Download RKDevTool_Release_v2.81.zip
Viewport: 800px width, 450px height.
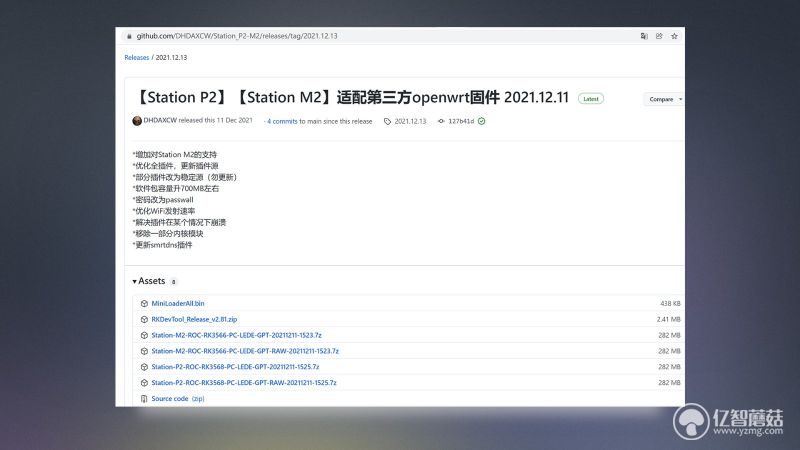(194, 319)
